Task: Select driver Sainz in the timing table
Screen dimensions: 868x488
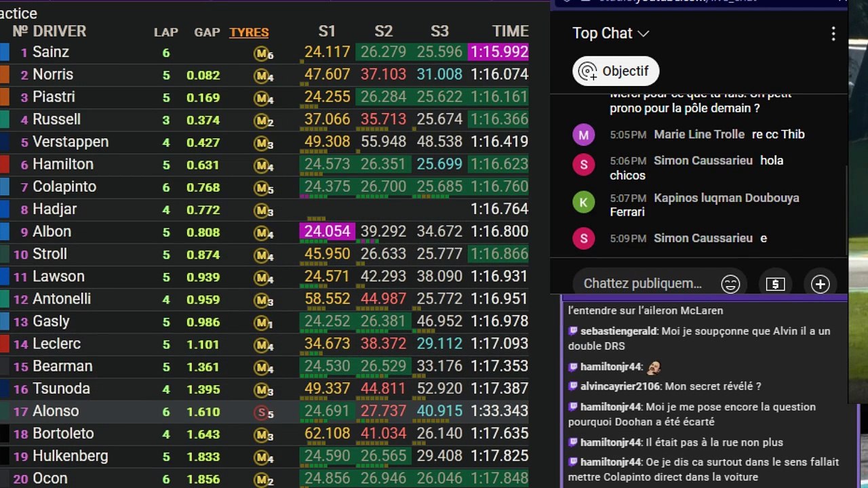Action: (x=51, y=52)
